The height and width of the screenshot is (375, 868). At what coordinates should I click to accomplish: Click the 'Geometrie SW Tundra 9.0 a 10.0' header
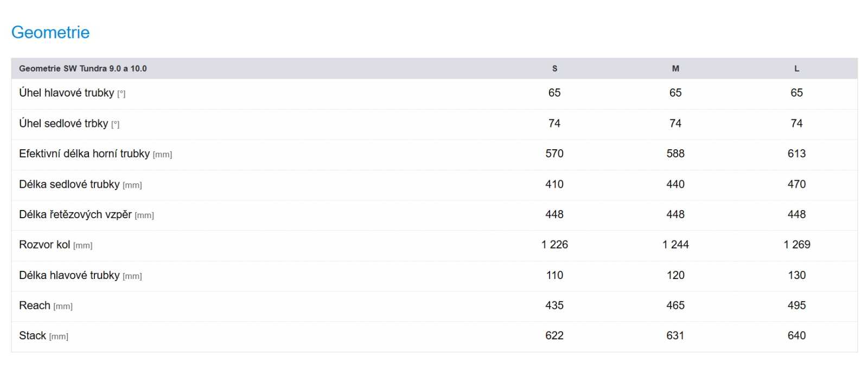(x=83, y=68)
